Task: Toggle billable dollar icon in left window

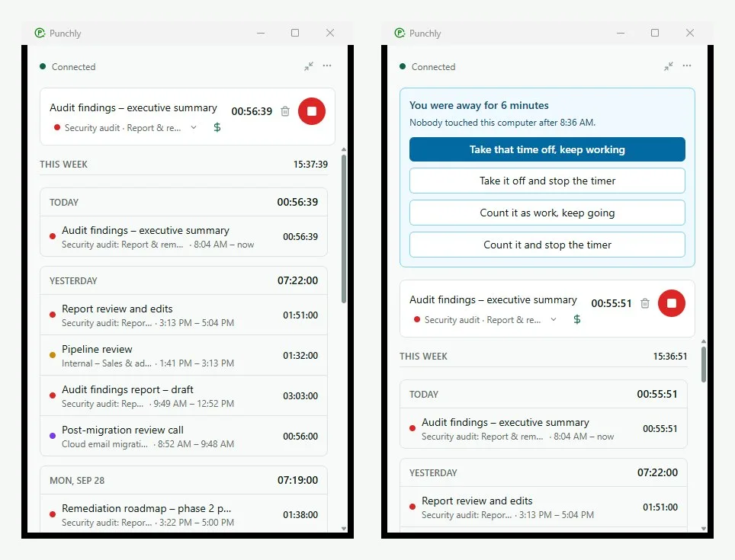Action: pos(217,127)
